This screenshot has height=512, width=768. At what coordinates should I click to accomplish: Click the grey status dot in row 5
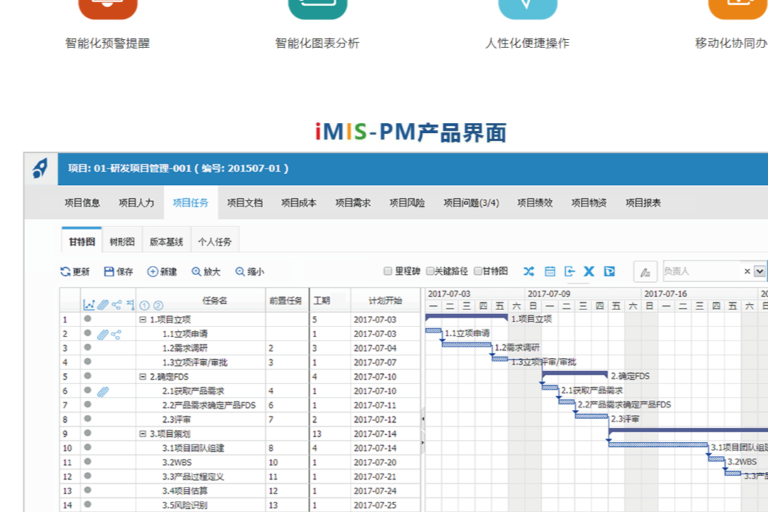click(x=87, y=376)
